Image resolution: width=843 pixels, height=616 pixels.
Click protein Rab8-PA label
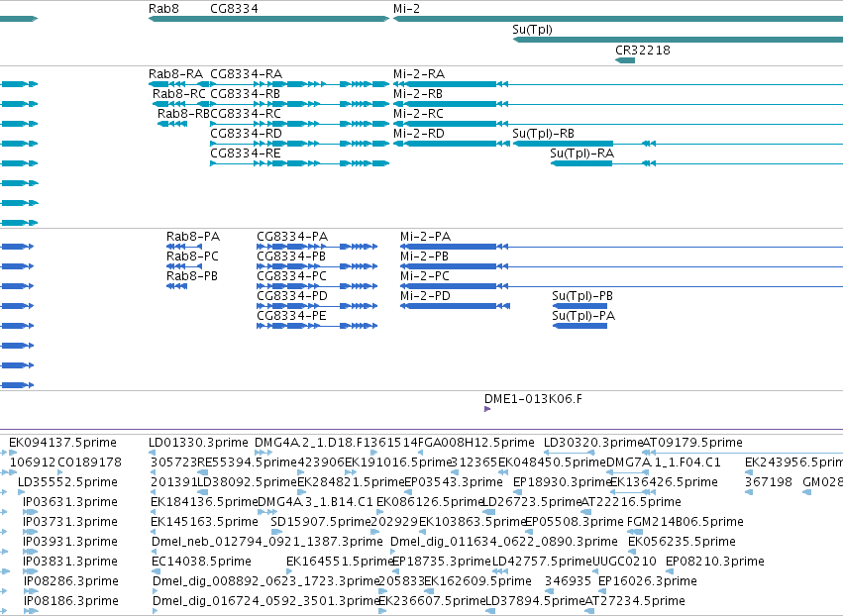pos(193,237)
